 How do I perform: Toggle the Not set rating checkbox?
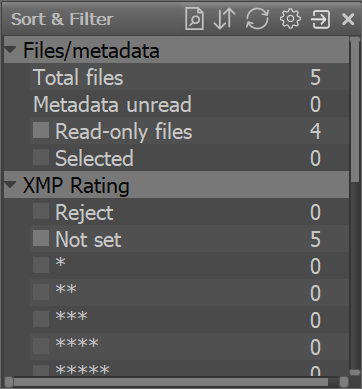point(41,238)
